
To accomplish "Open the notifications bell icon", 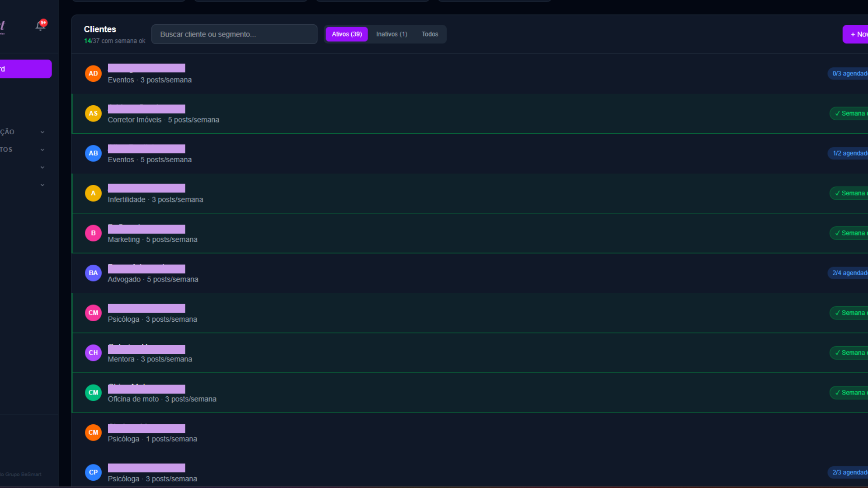I will click(x=40, y=25).
